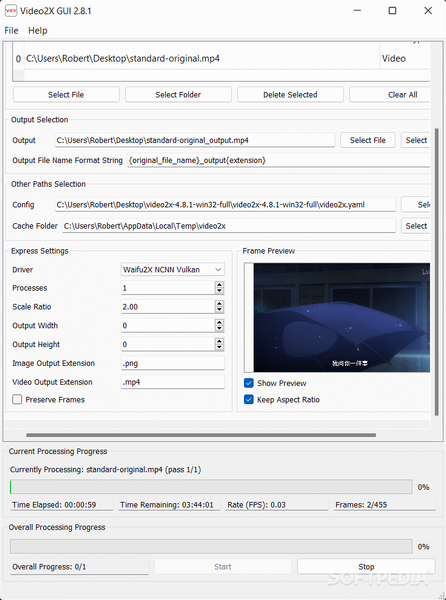Click Select Folder button for input
Viewport: 446px width, 600px height.
178,95
